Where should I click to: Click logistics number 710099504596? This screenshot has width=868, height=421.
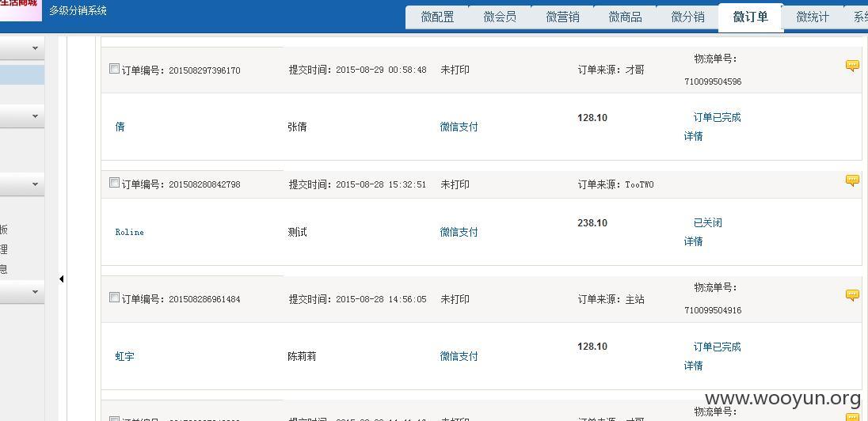(713, 82)
